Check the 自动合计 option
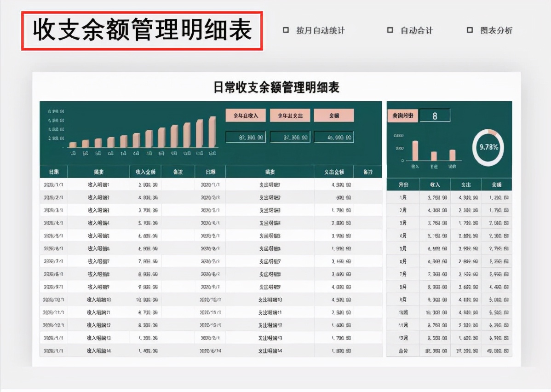551x392 pixels. [x=390, y=30]
